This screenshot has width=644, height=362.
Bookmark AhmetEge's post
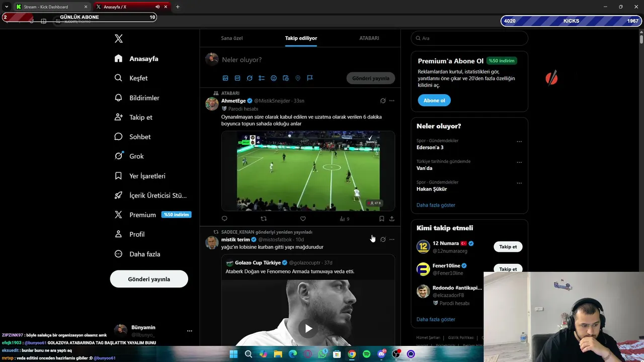pos(381,219)
